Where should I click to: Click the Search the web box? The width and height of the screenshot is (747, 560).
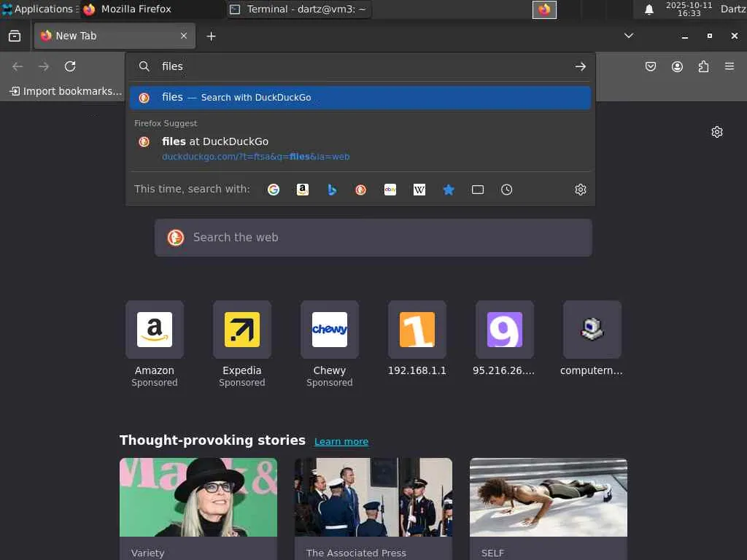click(373, 238)
